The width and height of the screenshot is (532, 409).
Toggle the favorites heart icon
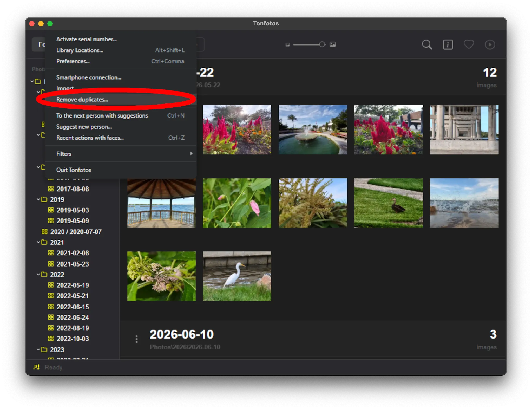coord(469,44)
